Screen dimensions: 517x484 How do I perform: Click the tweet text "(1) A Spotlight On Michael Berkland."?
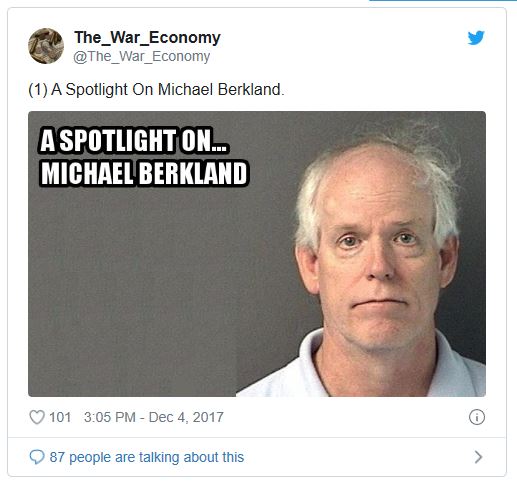[x=156, y=89]
